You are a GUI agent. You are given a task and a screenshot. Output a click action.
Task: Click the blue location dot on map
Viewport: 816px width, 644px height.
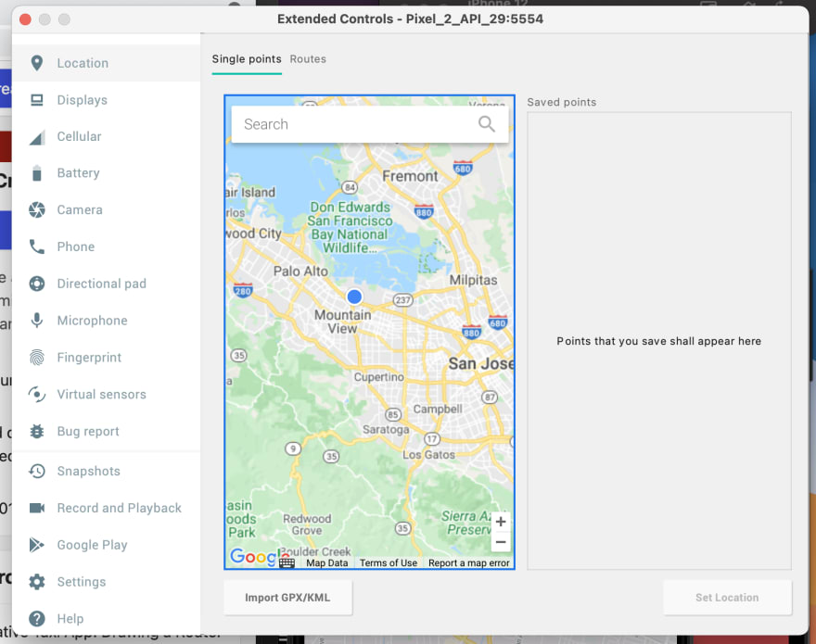pyautogui.click(x=354, y=297)
